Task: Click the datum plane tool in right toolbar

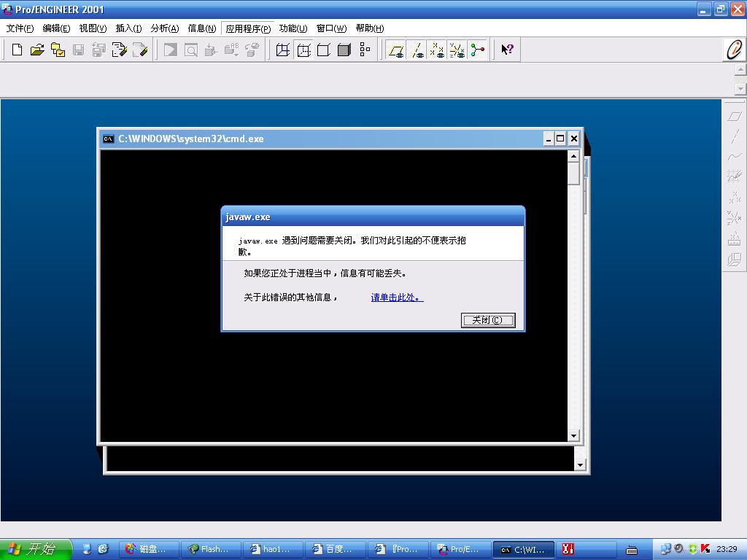Action: pyautogui.click(x=735, y=116)
